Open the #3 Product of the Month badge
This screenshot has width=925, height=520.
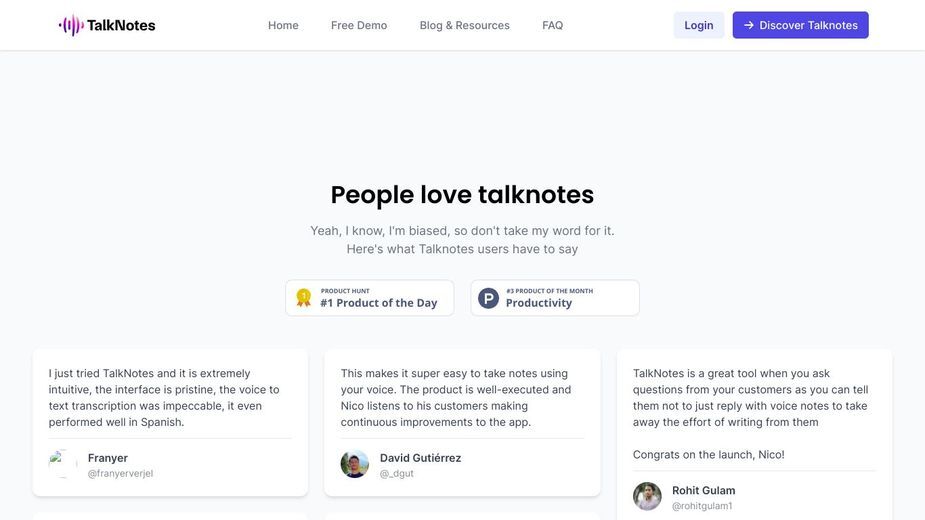point(555,297)
